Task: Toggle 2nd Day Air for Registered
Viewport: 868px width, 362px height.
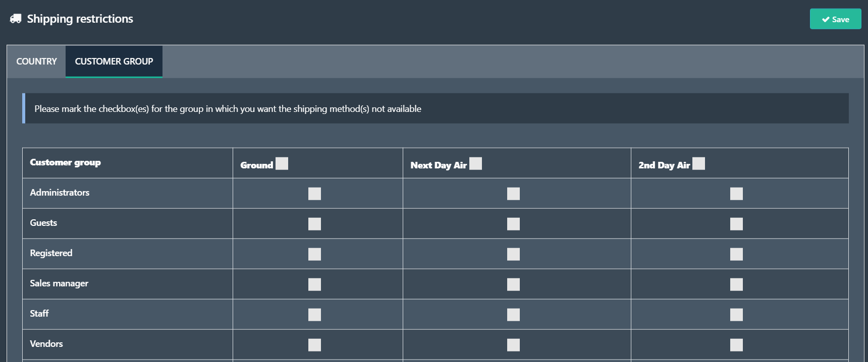Action: tap(736, 254)
